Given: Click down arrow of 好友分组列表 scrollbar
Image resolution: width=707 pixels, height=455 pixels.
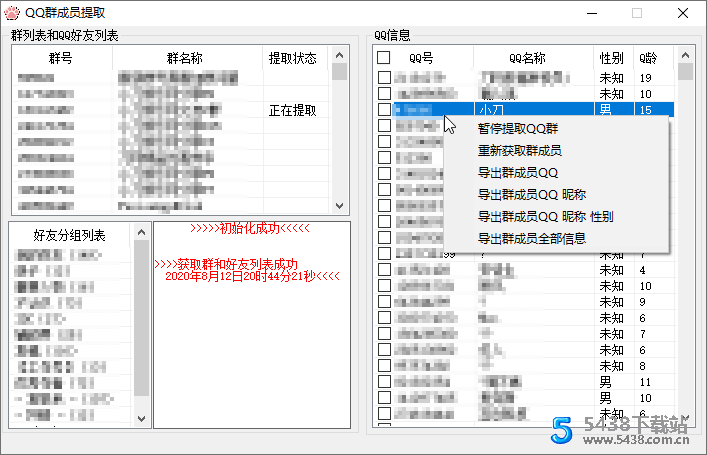Looking at the screenshot, I should click(142, 418).
